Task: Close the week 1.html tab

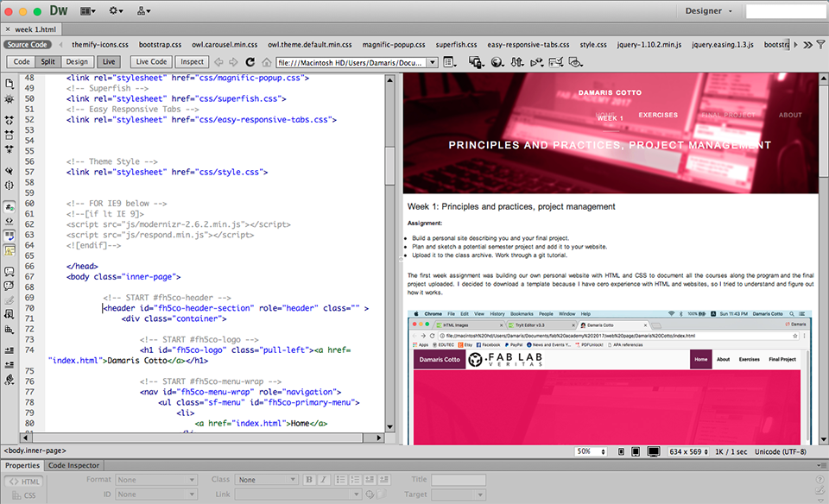Action: [x=8, y=29]
